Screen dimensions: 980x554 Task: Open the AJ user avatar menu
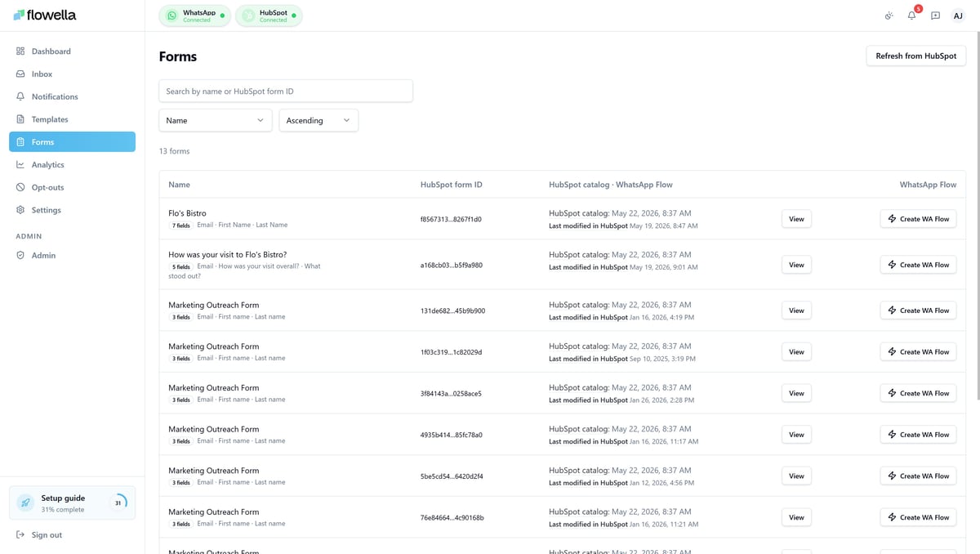click(x=958, y=16)
